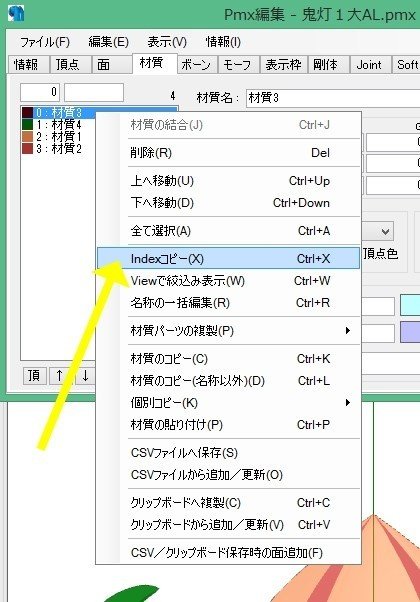The width and height of the screenshot is (420, 602).
Task: Click the light cyan color swatch
Action: coord(410,305)
